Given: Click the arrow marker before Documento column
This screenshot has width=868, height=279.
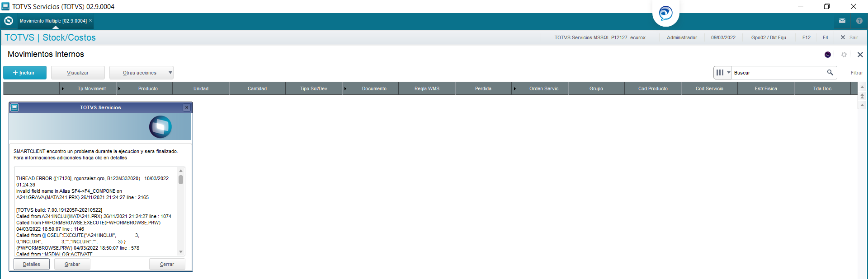Looking at the screenshot, I should pyautogui.click(x=345, y=88).
